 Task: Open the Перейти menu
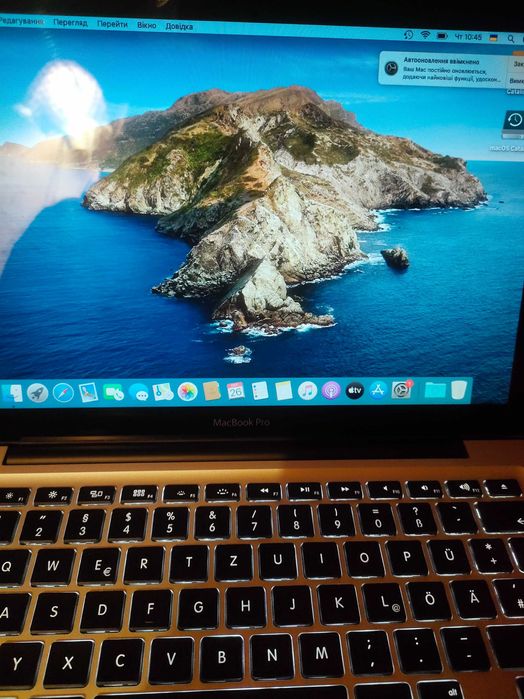112,24
